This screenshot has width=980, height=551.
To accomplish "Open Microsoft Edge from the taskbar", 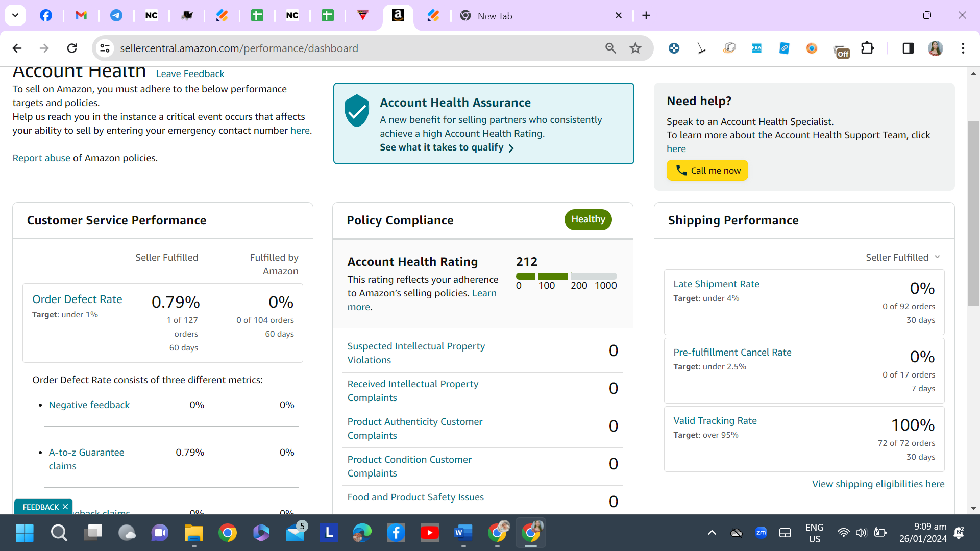I will click(x=362, y=533).
